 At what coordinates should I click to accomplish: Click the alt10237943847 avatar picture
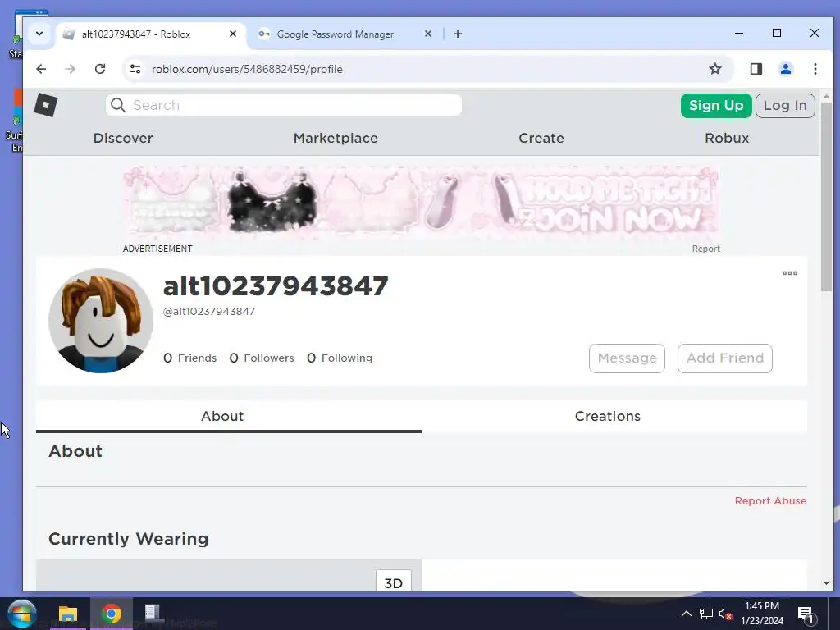[x=101, y=321]
